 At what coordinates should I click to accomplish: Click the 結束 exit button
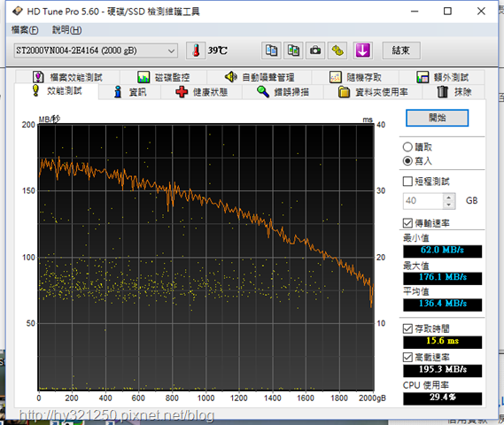(401, 50)
